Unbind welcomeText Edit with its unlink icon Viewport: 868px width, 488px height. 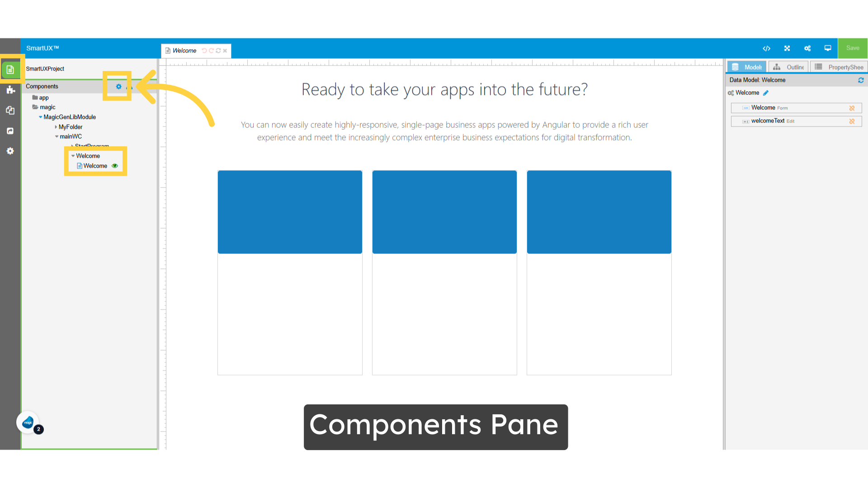tap(853, 121)
